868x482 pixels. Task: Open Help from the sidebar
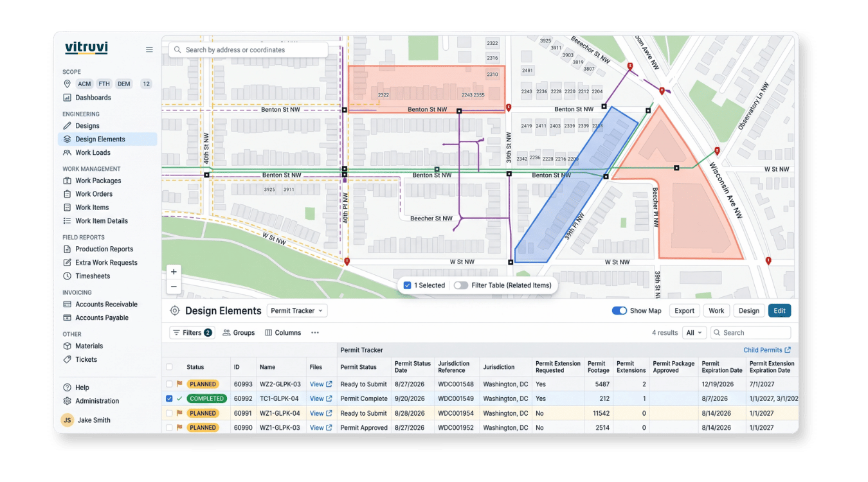(x=76, y=388)
